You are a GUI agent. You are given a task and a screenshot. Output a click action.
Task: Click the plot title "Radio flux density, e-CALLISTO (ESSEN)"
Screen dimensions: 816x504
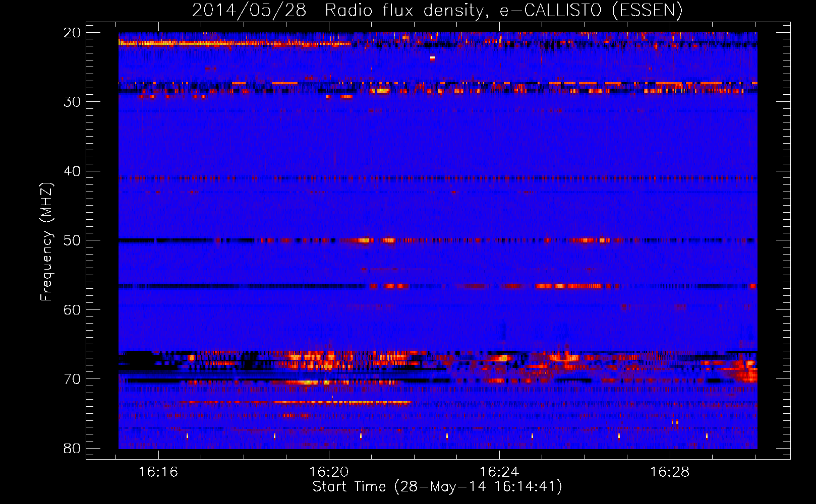point(503,11)
